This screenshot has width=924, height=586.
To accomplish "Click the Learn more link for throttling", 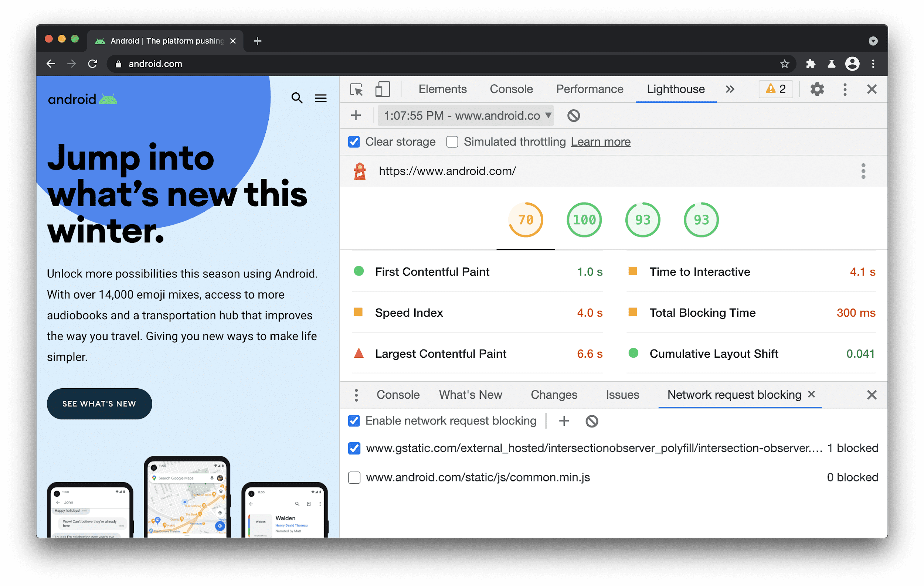I will click(600, 142).
